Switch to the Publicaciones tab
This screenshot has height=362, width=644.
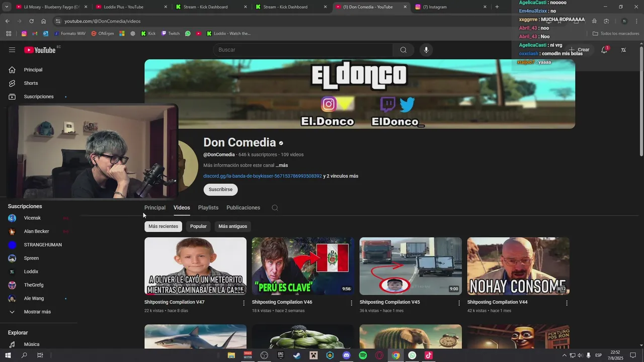pyautogui.click(x=243, y=208)
